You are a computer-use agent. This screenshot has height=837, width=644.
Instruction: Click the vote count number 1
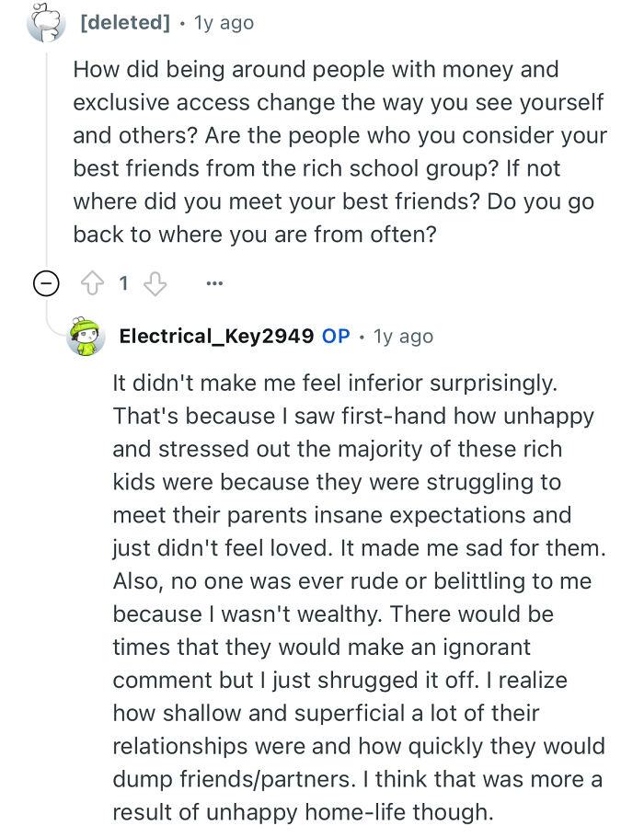click(124, 284)
